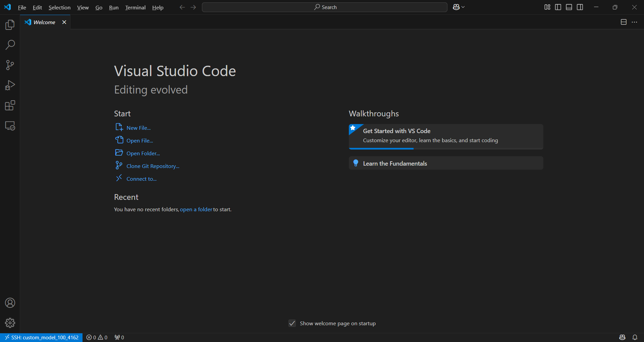Open the Accounts menu icon
Image resolution: width=644 pixels, height=342 pixels.
[x=10, y=303]
